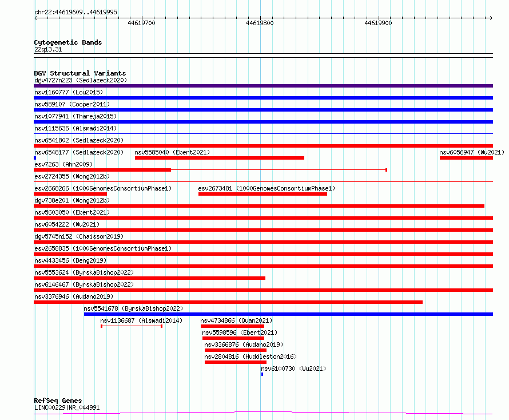
Task: Click the small blue nsv6100730 marker
Action: coord(262,374)
